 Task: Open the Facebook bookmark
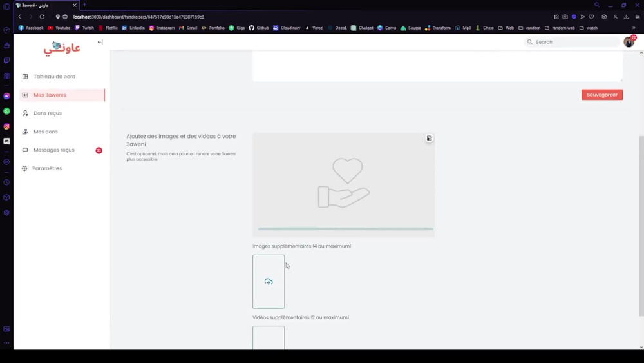coord(31,28)
